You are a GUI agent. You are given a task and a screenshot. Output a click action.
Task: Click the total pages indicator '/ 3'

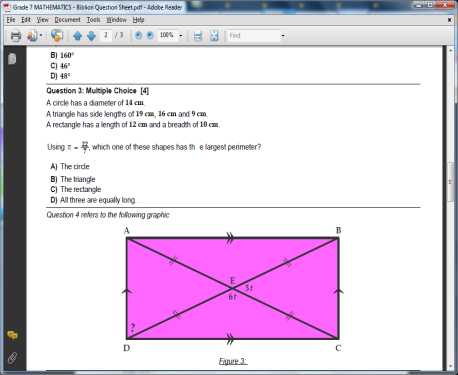point(119,35)
